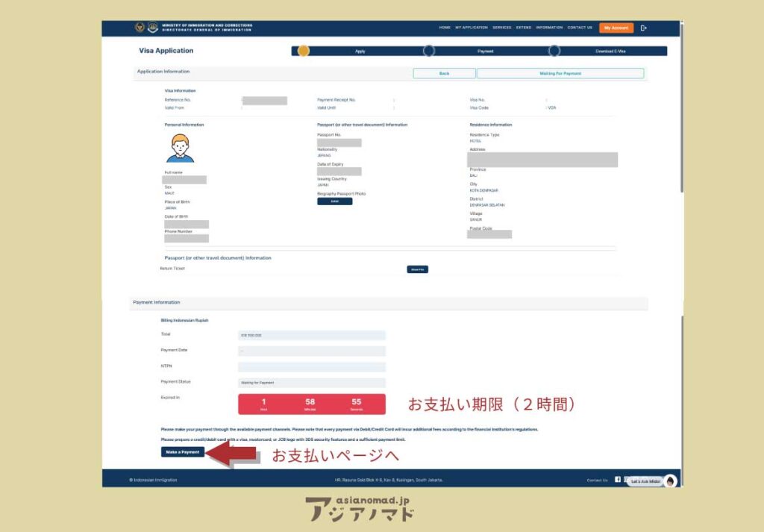Click the orange My Account button
This screenshot has width=764, height=532.
616,28
